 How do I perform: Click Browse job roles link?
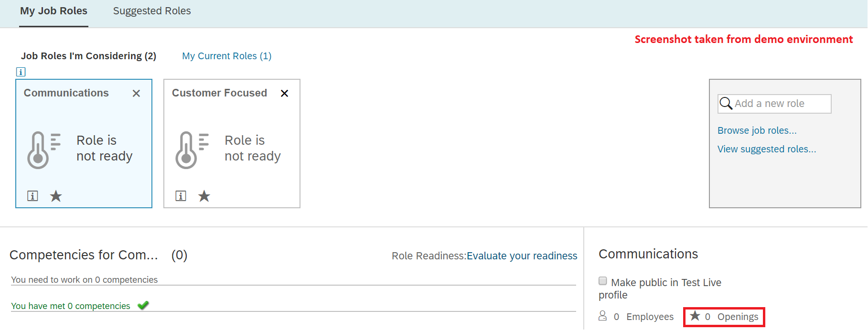point(757,130)
